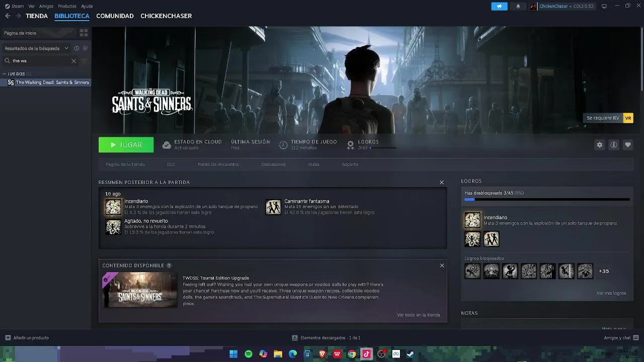The width and height of the screenshot is (644, 362).
Task: Open the TIENDA tab
Action: tap(37, 16)
